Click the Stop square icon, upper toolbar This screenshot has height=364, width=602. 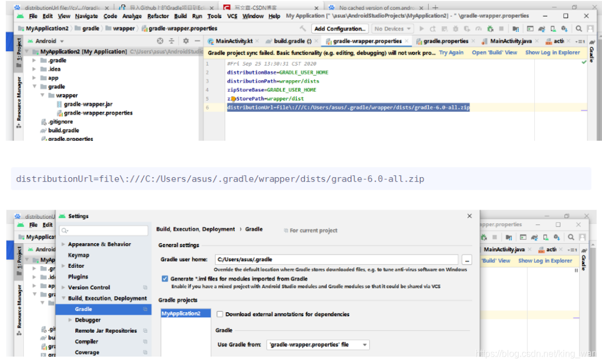502,29
